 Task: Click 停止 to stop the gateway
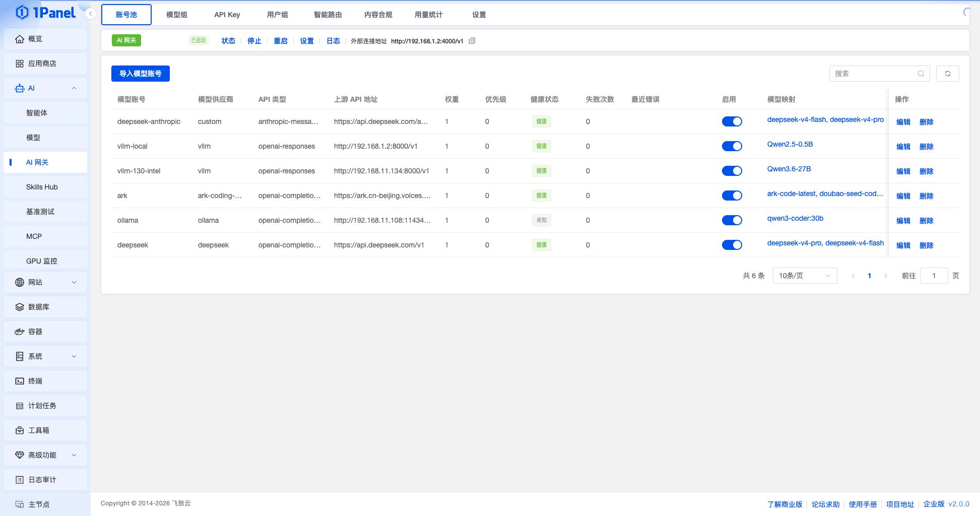(254, 41)
